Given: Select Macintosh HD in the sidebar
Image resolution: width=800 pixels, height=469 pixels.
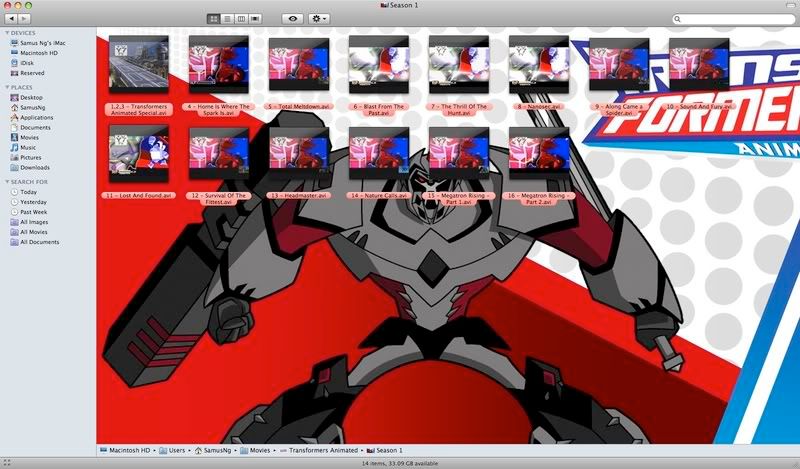Looking at the screenshot, I should (x=36, y=53).
